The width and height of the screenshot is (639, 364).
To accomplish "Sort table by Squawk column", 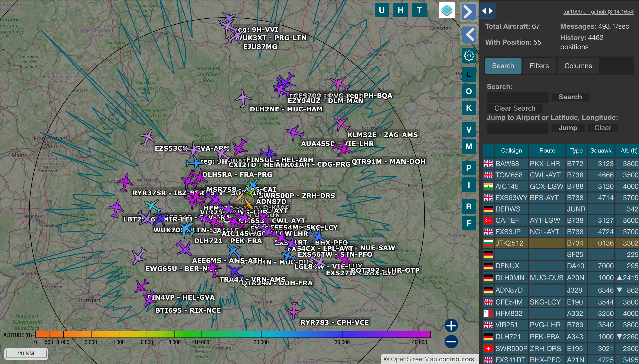I will coord(601,151).
